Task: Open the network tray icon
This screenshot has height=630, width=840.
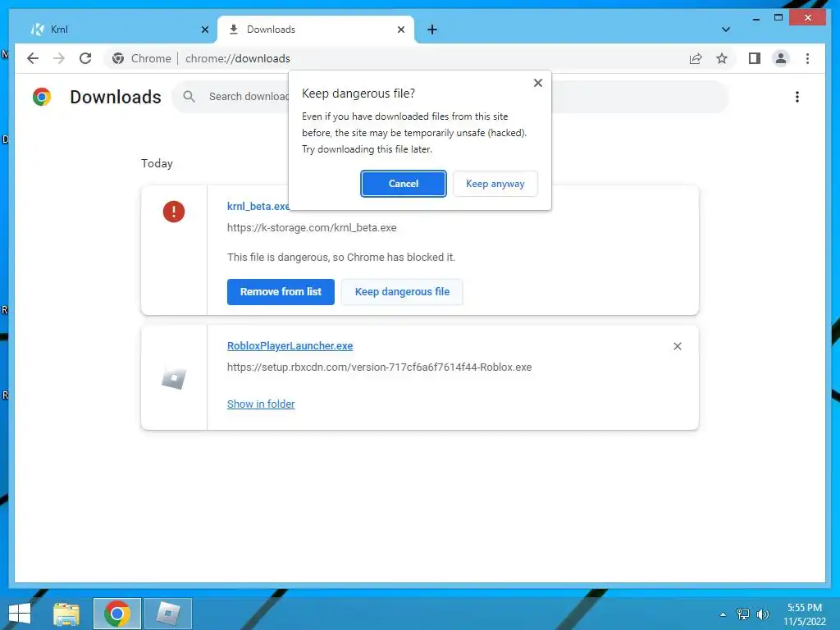Action: coord(742,614)
